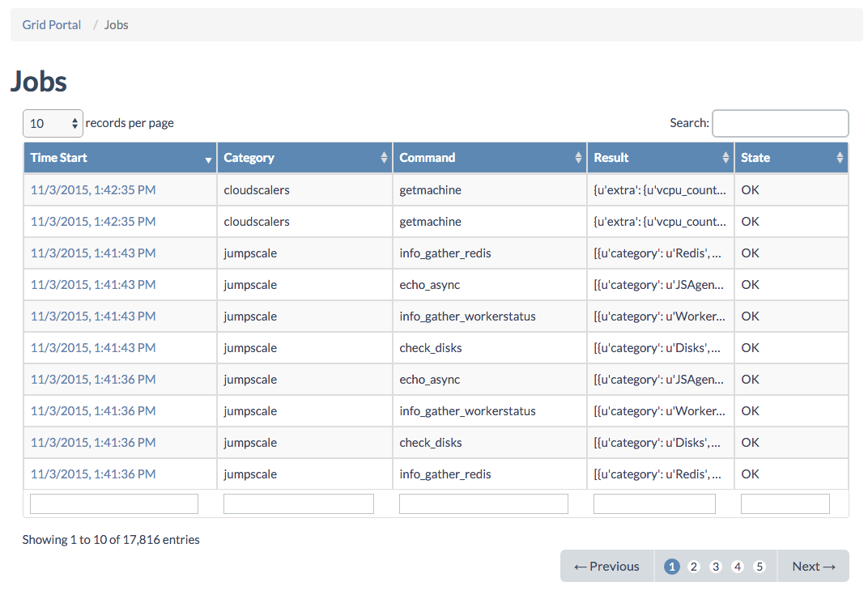This screenshot has width=868, height=599.
Task: Open the first 1:42:35 PM job link
Action: 93,190
